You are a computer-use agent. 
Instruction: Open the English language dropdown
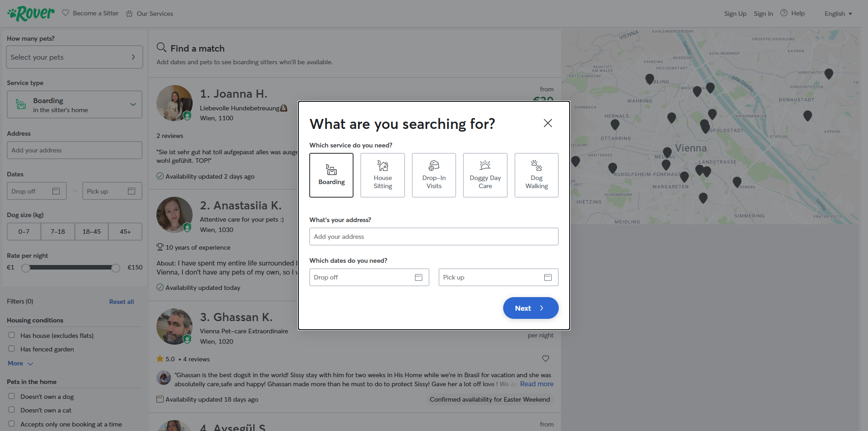tap(838, 14)
